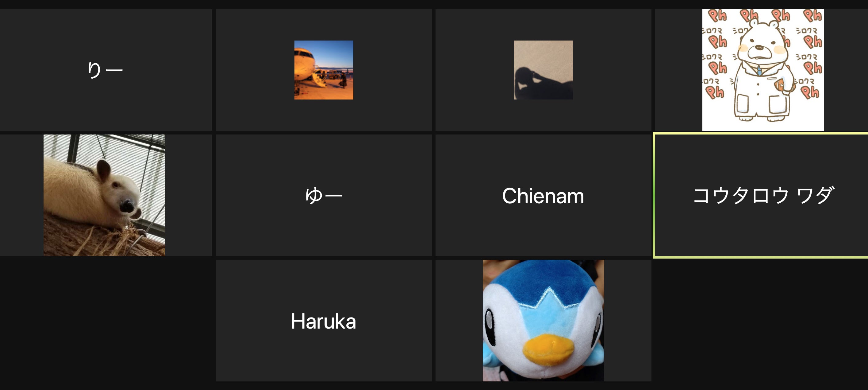Click the dark area around the airplane avatar
Screen dimensions: 868x390
pyautogui.click(x=256, y=70)
